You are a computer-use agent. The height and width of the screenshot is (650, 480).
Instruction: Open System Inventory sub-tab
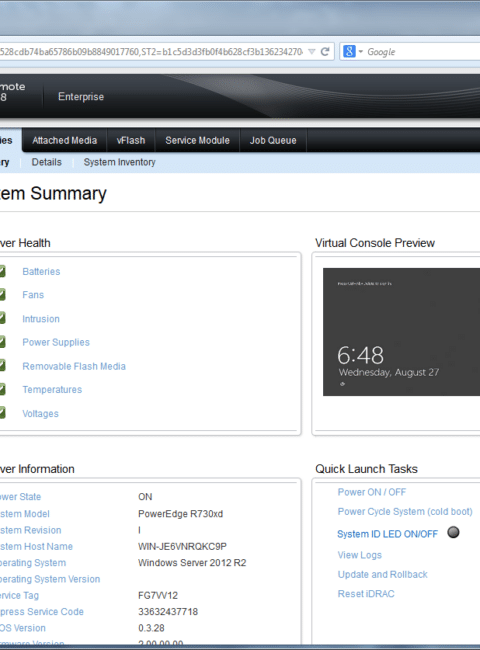click(119, 162)
